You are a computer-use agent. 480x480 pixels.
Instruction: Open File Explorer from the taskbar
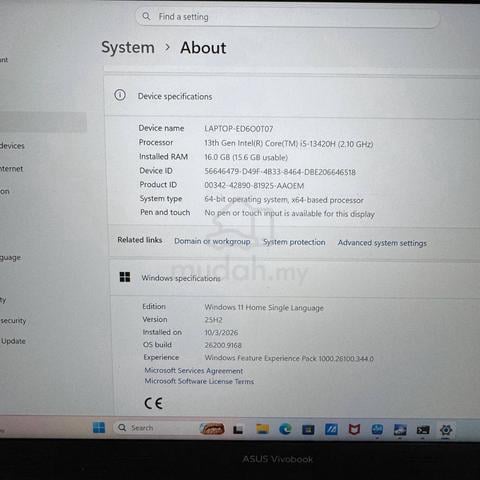(x=262, y=429)
